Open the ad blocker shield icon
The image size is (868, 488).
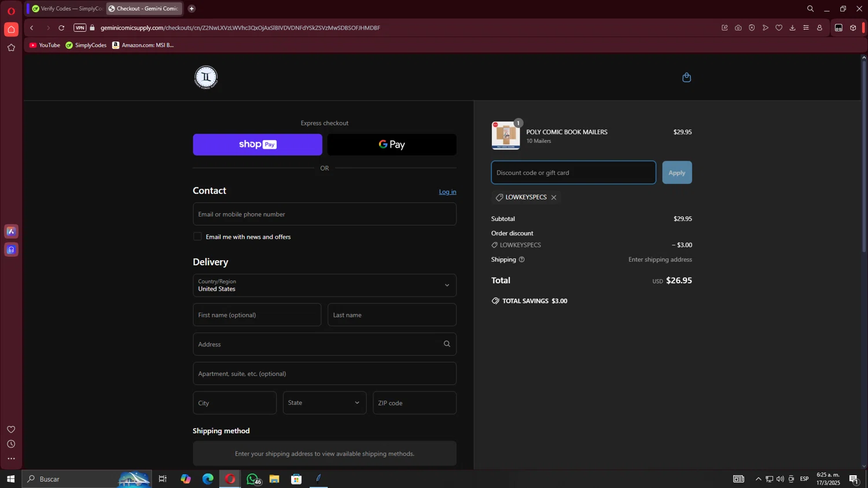click(x=752, y=28)
